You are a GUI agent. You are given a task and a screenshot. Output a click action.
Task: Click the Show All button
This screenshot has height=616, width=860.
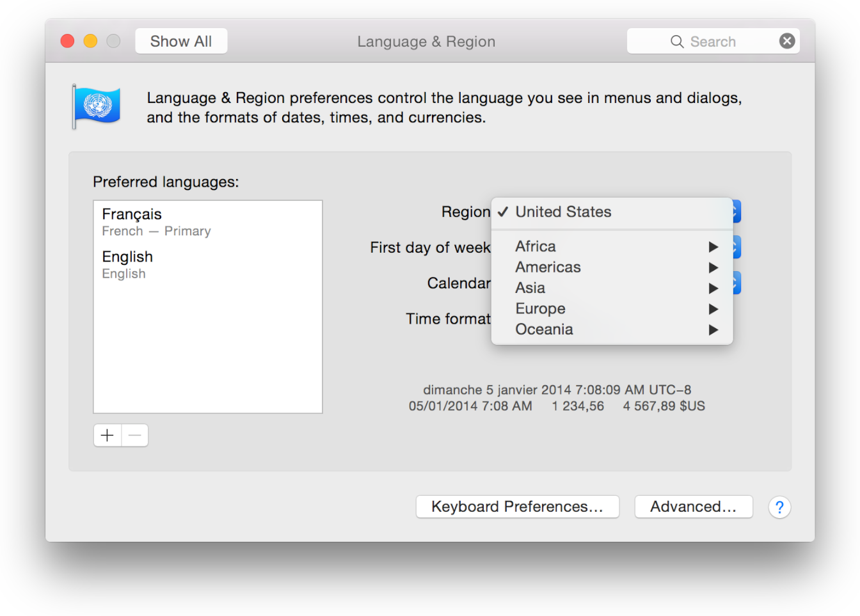pos(181,40)
